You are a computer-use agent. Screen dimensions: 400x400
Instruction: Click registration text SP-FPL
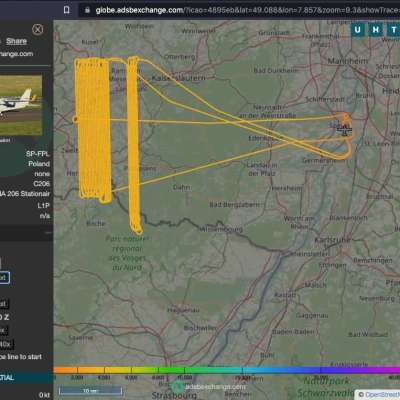click(37, 154)
